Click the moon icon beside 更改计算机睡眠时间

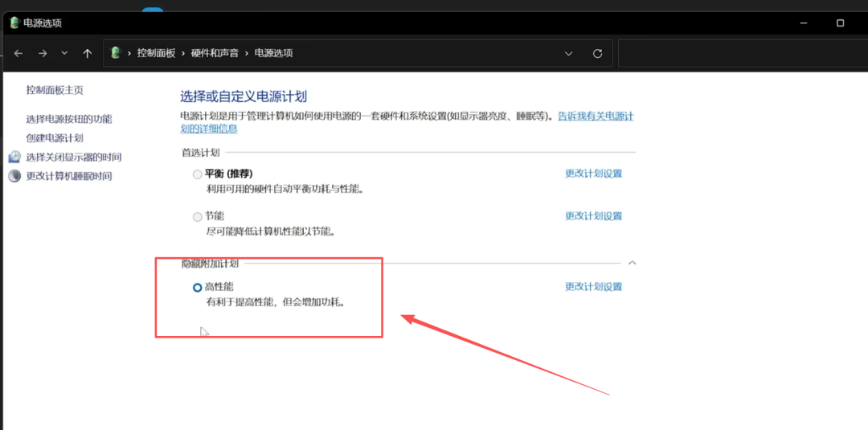click(x=14, y=176)
